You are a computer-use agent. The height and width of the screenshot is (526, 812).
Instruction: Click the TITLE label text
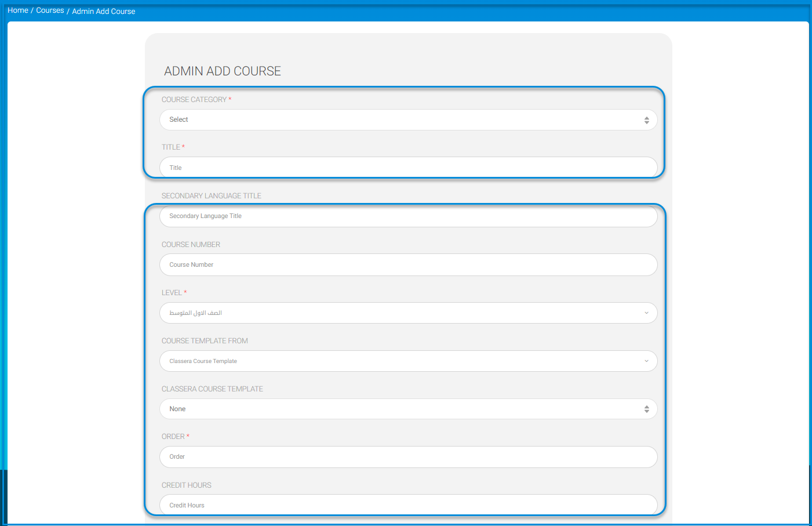171,147
